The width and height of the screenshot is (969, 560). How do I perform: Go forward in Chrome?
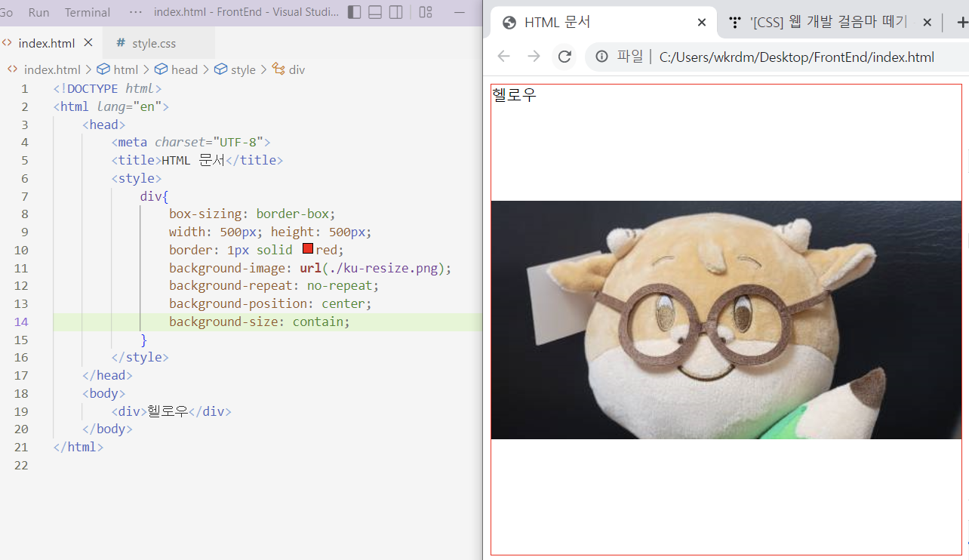[x=534, y=57]
